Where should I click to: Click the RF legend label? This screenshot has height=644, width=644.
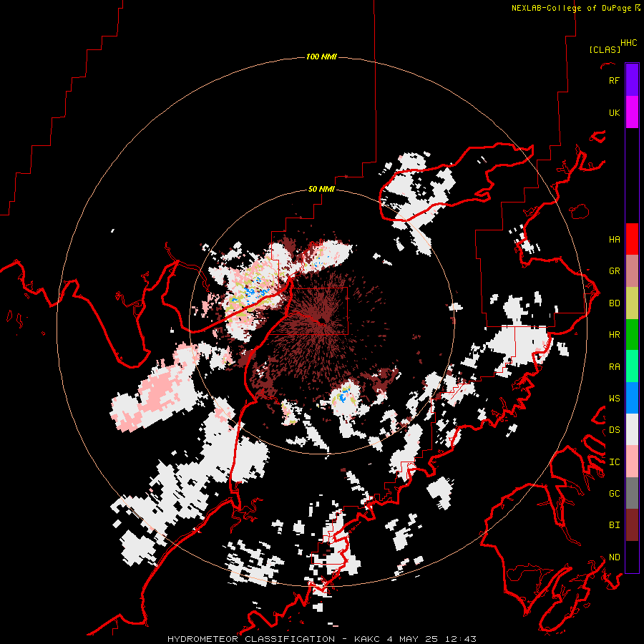tap(614, 80)
